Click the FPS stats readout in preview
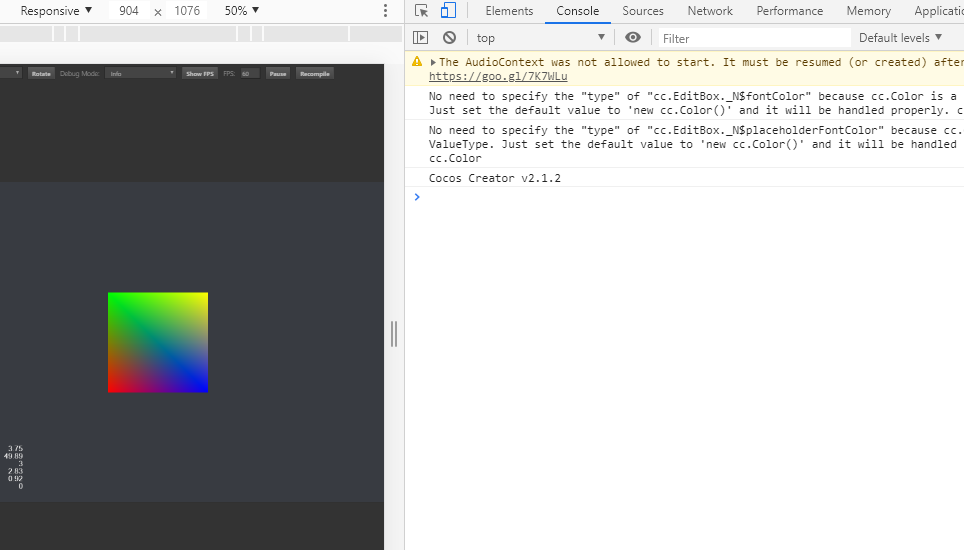The image size is (964, 550). click(x=13, y=467)
